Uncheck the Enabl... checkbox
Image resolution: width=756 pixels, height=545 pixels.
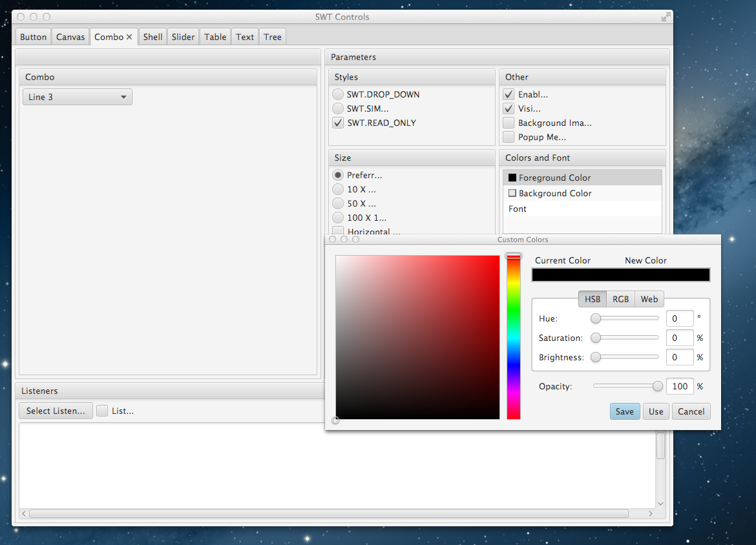point(508,94)
